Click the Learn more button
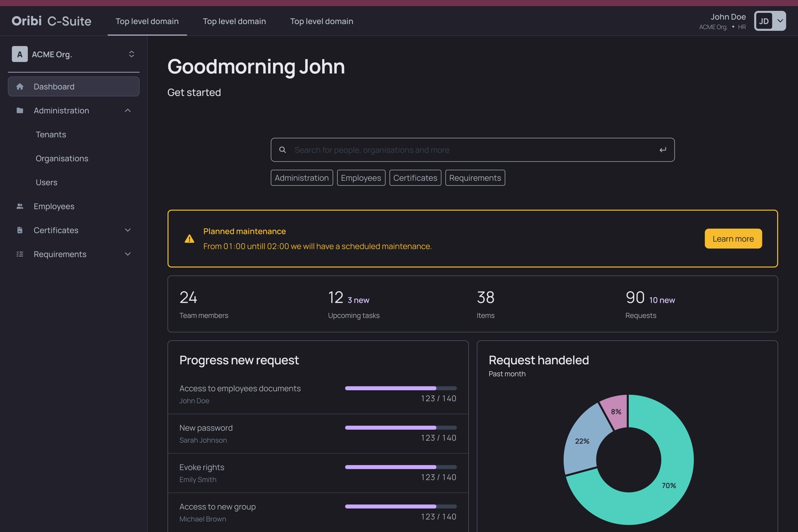 click(x=733, y=239)
